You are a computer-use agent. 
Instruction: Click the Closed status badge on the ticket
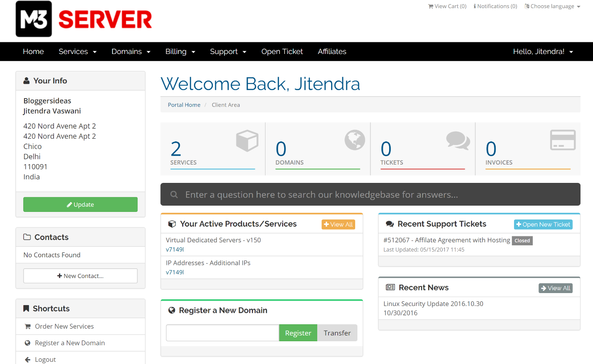pyautogui.click(x=522, y=240)
